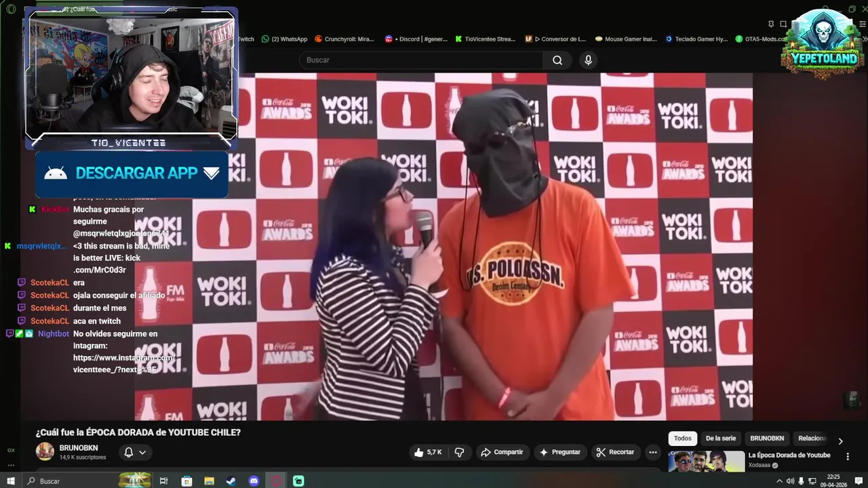Open the TioVicentee Stream Kick bookmark
Viewport: 868px width, 488px height.
[486, 39]
